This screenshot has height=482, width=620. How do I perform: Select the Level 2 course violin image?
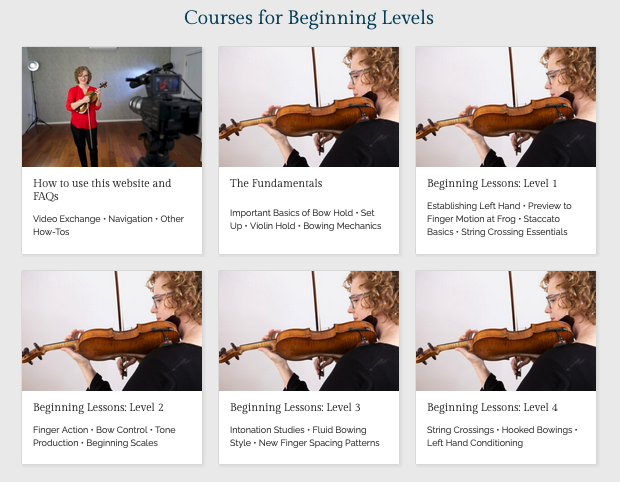[112, 331]
